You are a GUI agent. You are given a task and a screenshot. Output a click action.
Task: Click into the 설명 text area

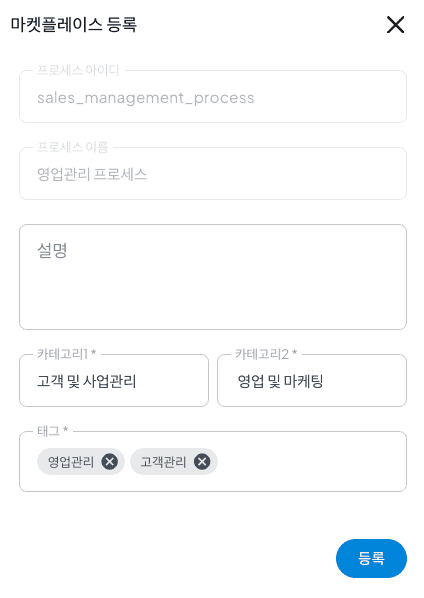point(213,277)
